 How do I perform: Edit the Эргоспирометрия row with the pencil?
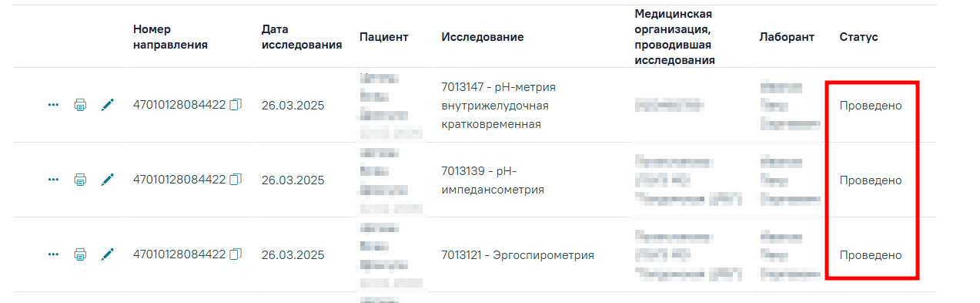108,254
